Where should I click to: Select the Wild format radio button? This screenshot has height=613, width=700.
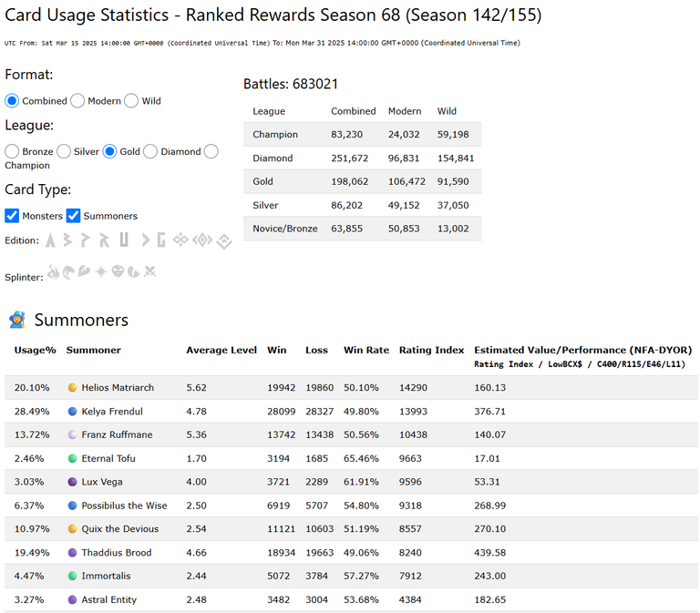pyautogui.click(x=131, y=101)
